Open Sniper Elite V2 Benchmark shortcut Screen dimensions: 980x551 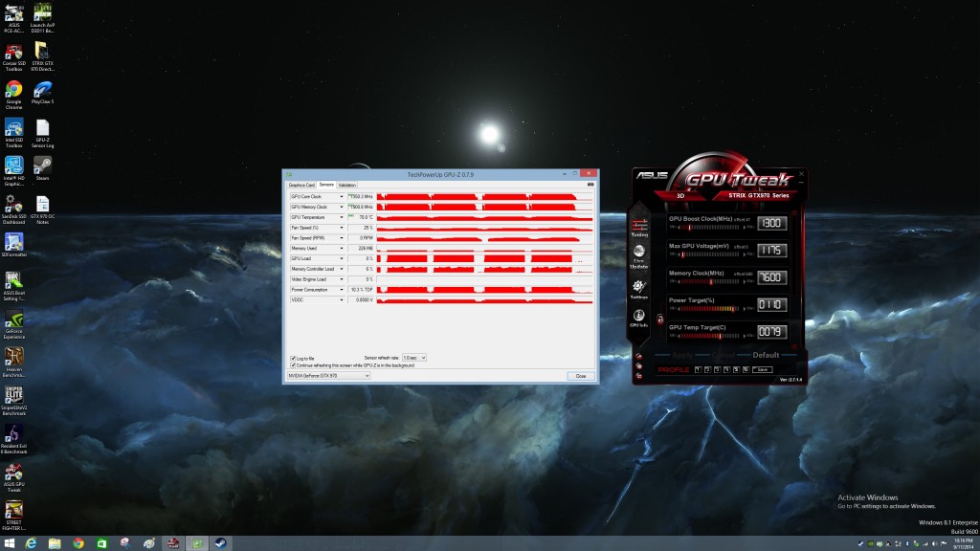pos(13,401)
